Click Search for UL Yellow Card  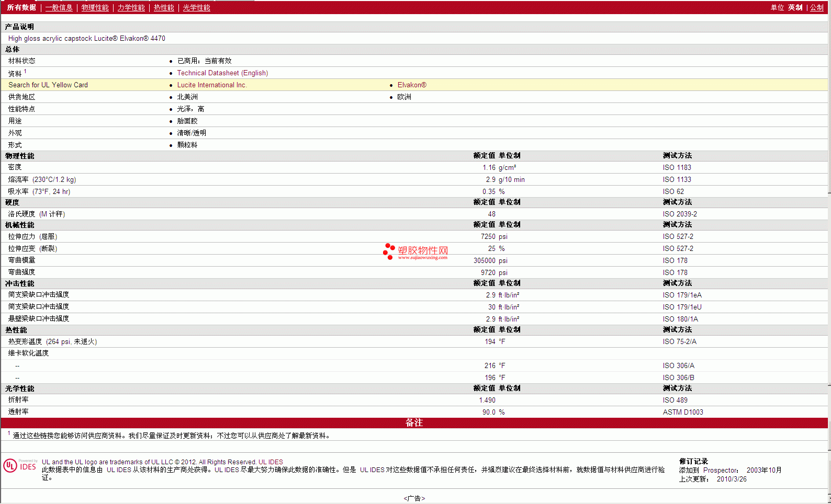48,85
